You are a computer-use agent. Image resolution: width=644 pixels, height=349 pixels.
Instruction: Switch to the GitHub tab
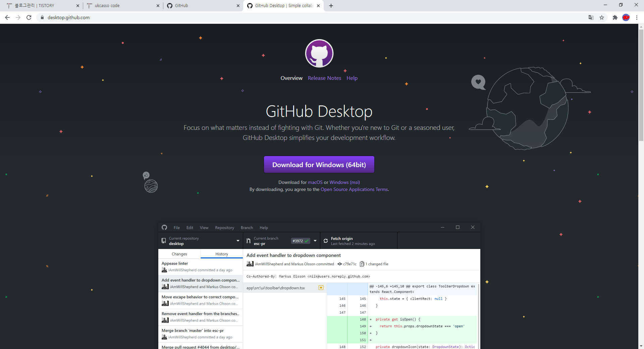(203, 6)
